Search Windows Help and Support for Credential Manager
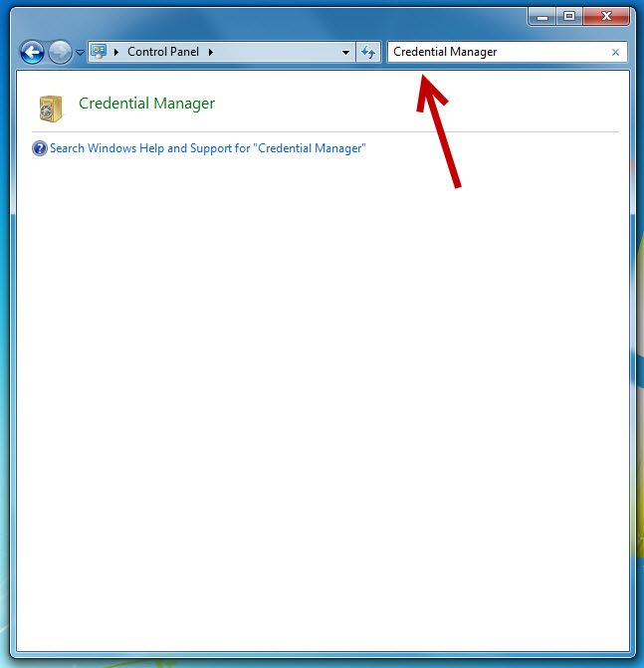This screenshot has width=644, height=668. click(208, 148)
